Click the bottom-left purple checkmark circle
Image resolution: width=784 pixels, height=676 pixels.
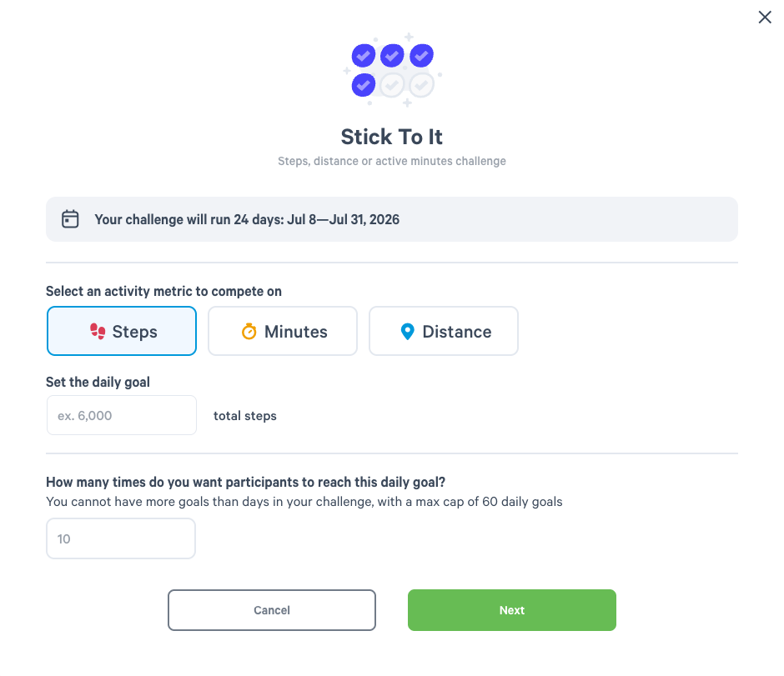364,85
